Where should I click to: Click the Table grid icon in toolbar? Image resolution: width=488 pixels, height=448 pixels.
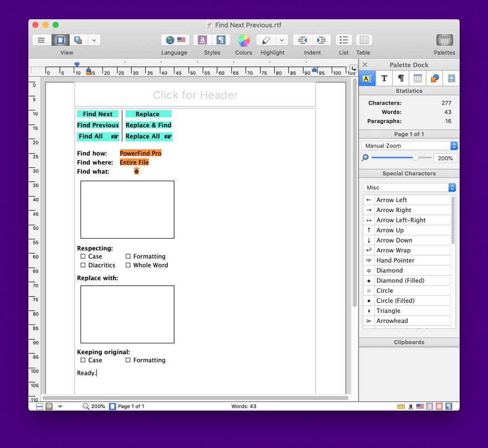363,40
